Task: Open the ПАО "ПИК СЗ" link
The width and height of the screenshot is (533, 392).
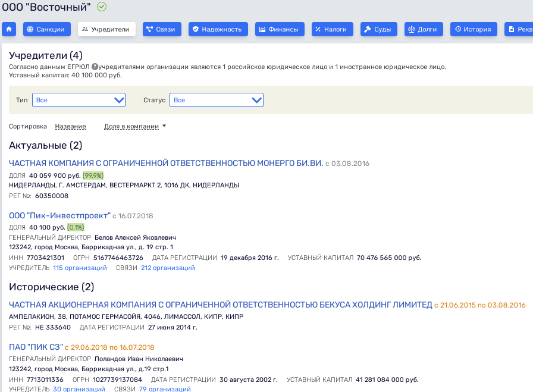Action: click(x=36, y=347)
